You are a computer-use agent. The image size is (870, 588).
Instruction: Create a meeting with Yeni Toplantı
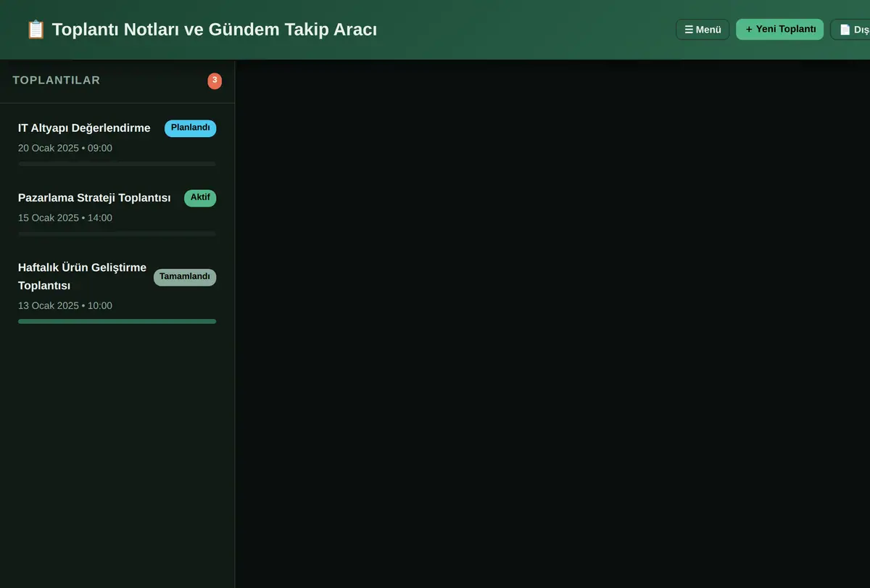pyautogui.click(x=779, y=30)
